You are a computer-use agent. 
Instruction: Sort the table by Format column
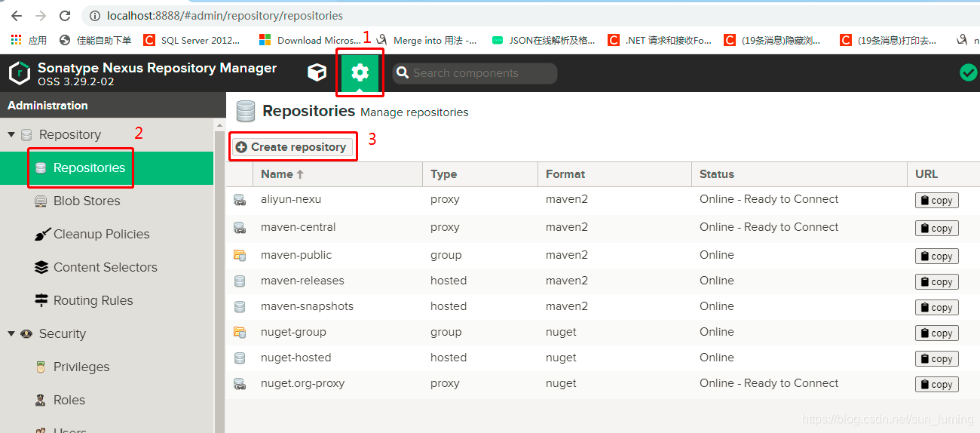pos(614,174)
